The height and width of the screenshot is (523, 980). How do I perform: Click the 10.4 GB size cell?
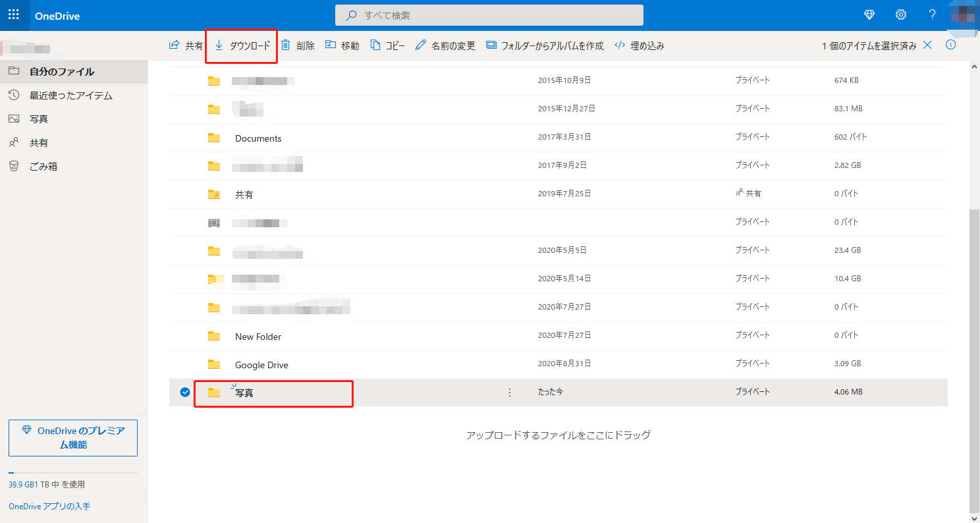coord(847,279)
